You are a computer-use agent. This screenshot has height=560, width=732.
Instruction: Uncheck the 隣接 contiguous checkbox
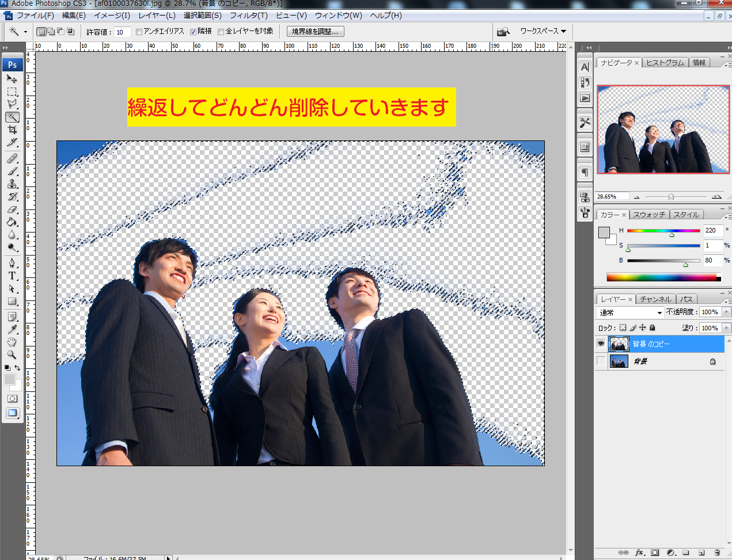pyautogui.click(x=194, y=32)
